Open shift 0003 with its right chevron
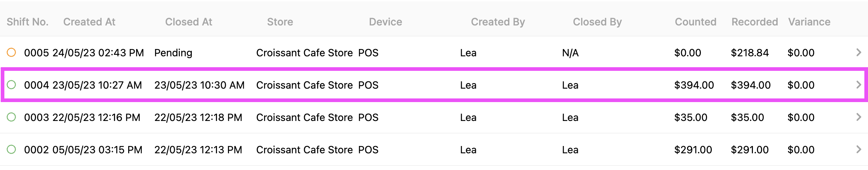This screenshot has width=868, height=170. point(859,117)
